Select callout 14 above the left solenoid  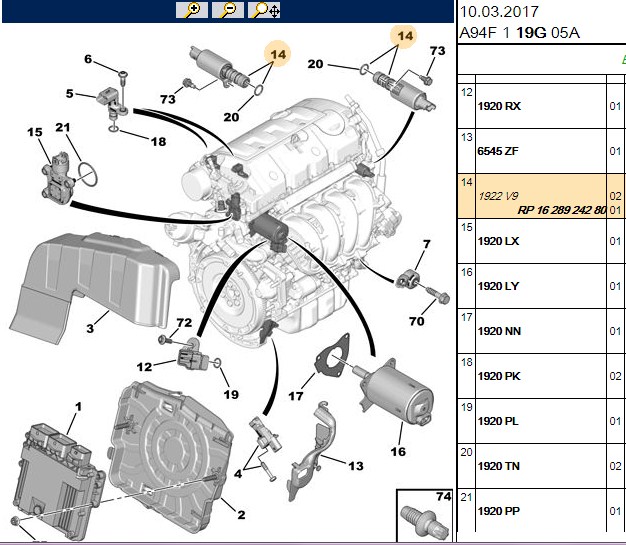278,54
